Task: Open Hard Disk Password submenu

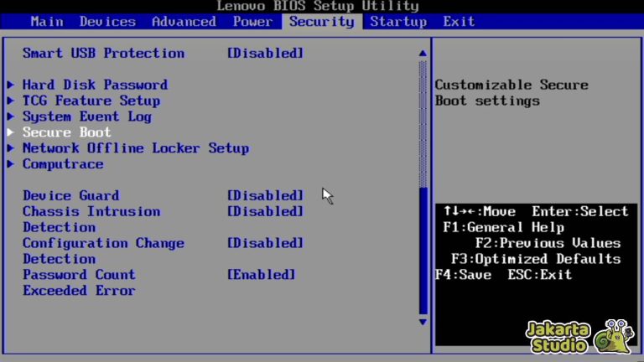Action: [x=96, y=85]
